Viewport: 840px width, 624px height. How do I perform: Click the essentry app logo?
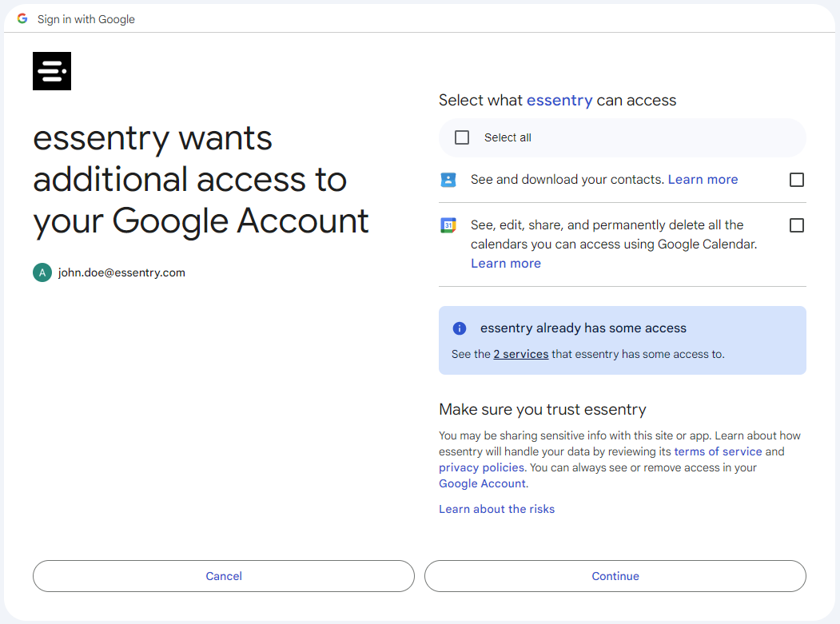point(52,71)
